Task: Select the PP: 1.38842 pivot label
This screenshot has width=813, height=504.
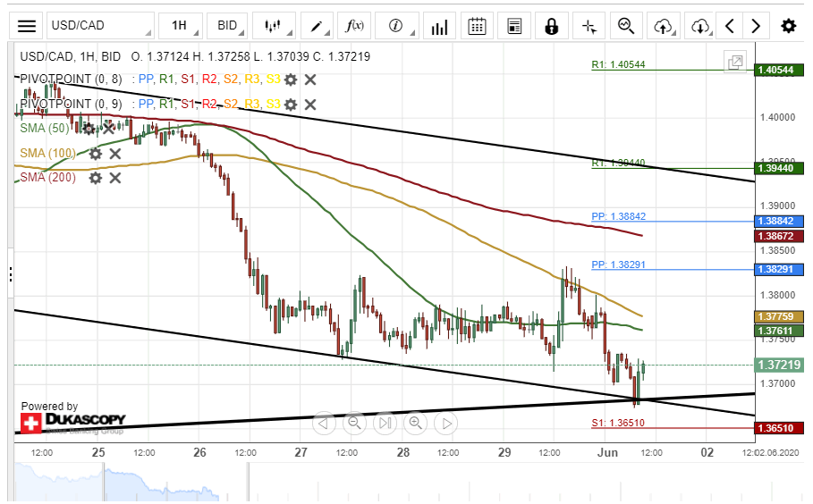Action: point(619,216)
